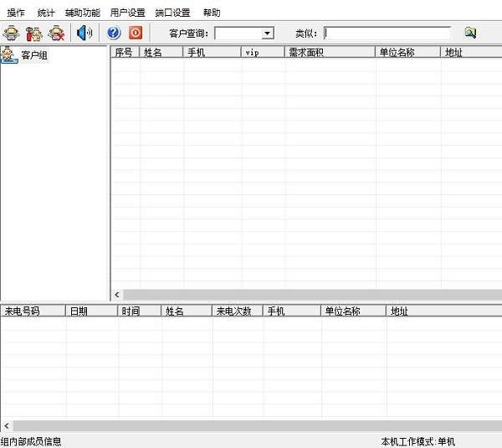Select the 客户组 tree node
Screen dimensions: 502x448
pyautogui.click(x=34, y=55)
